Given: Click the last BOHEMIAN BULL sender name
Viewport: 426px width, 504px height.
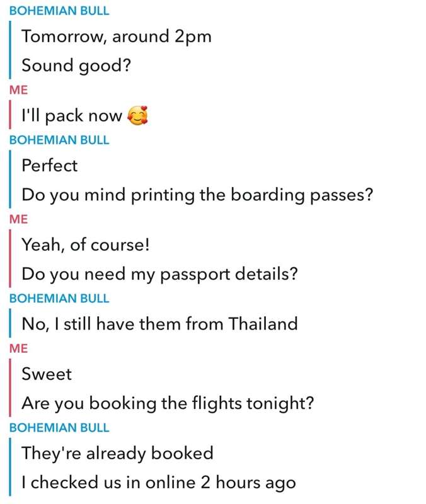Looking at the screenshot, I should [x=59, y=428].
